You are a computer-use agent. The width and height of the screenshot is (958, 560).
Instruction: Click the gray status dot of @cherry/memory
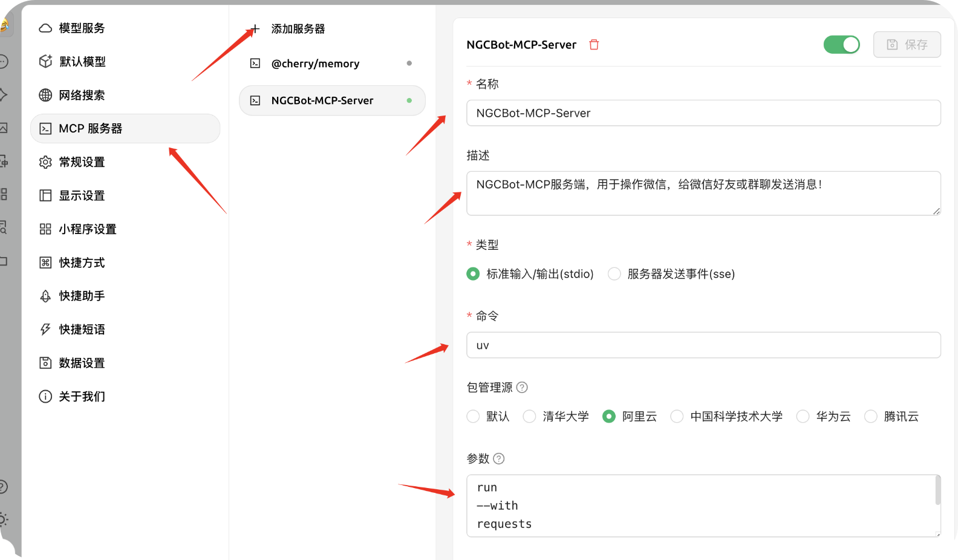click(x=409, y=63)
